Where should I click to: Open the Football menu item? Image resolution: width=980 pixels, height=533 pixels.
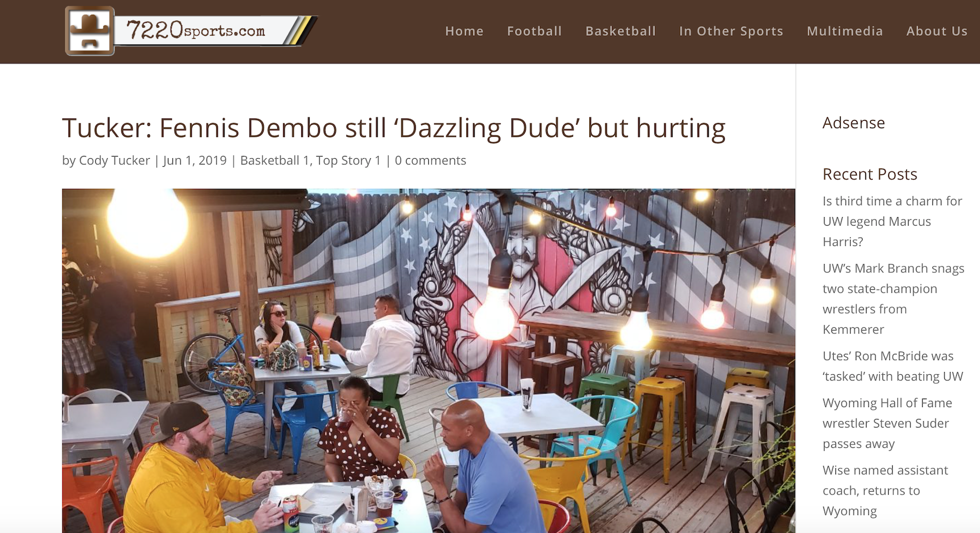tap(534, 31)
